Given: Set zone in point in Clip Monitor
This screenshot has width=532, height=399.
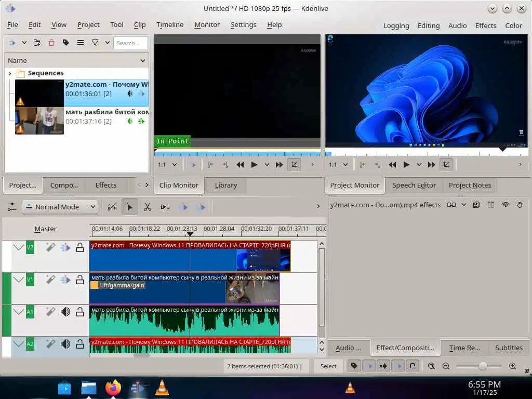Looking at the screenshot, I should [x=210, y=165].
